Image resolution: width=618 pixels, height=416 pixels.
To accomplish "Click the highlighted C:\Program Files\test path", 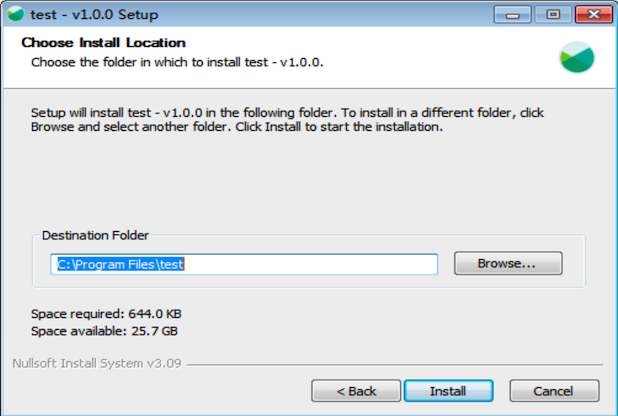I will pyautogui.click(x=121, y=264).
